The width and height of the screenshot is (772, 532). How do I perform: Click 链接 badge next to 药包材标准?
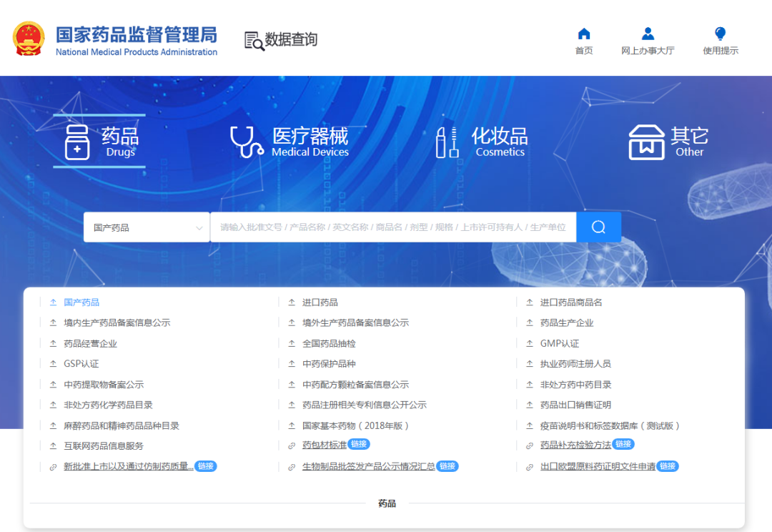tap(359, 444)
